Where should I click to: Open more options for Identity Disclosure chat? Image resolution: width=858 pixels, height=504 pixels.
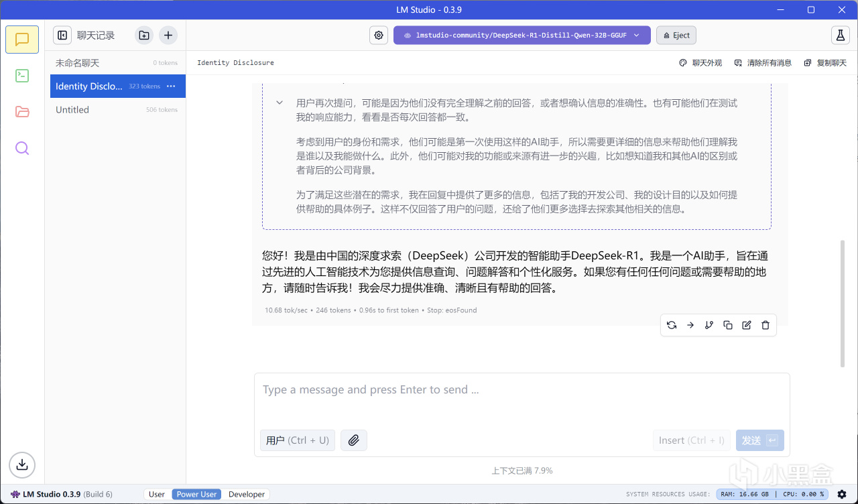(171, 86)
